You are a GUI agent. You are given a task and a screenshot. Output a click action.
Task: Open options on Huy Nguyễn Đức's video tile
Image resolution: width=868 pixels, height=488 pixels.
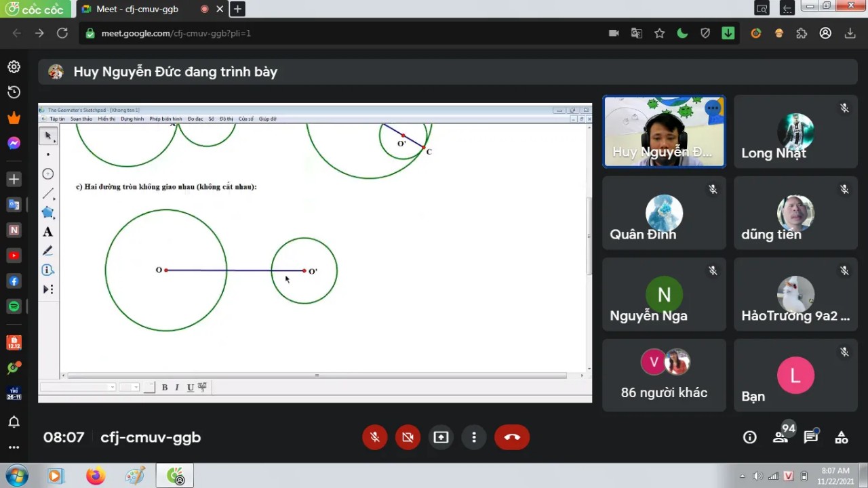tap(712, 108)
